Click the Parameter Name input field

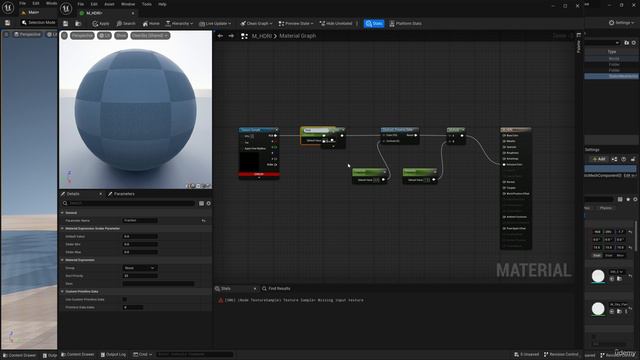click(140, 220)
